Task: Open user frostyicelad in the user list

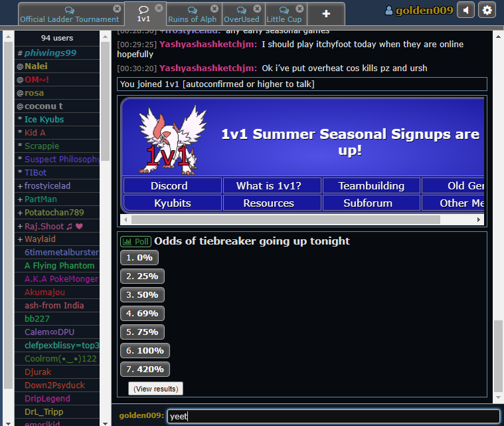Action: pos(57,185)
